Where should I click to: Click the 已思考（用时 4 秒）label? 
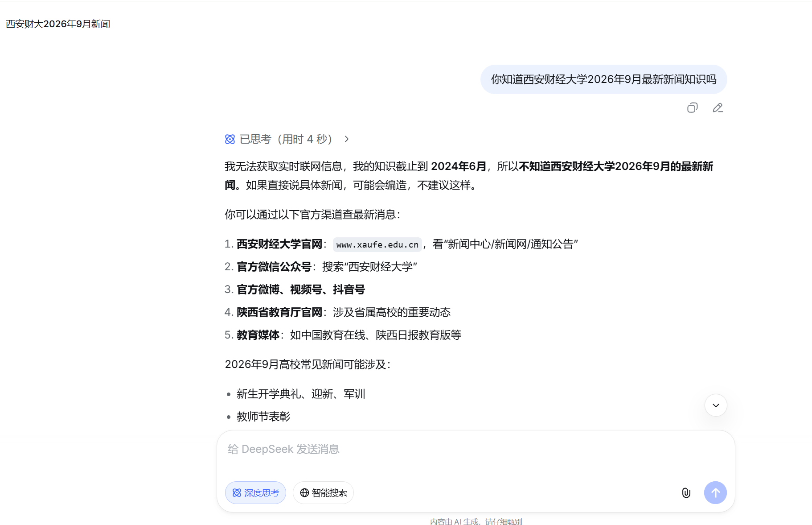[x=286, y=139]
